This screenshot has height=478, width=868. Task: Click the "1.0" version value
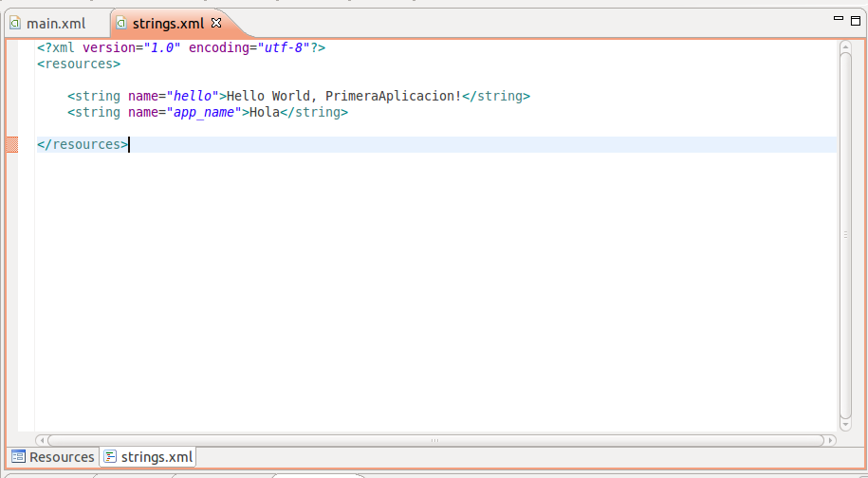click(x=162, y=47)
